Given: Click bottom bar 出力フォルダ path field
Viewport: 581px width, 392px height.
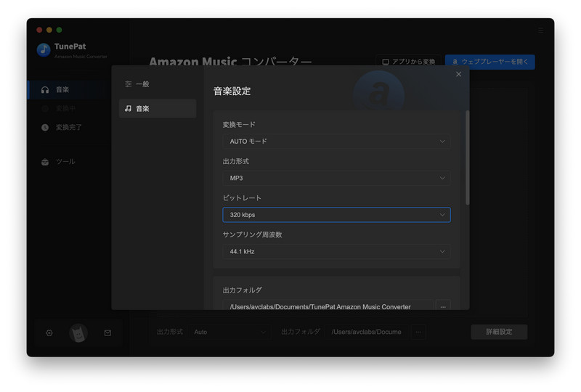Looking at the screenshot, I should point(367,332).
